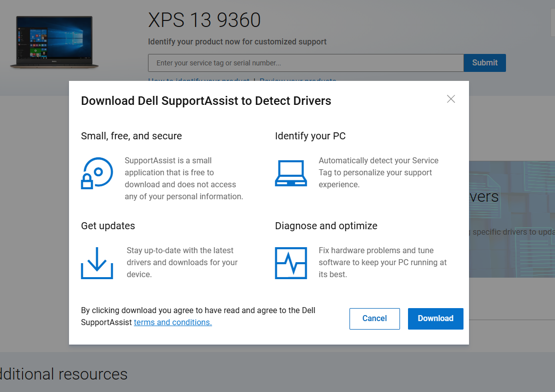
Task: Click the laptop Identify your PC icon
Action: [x=290, y=173]
